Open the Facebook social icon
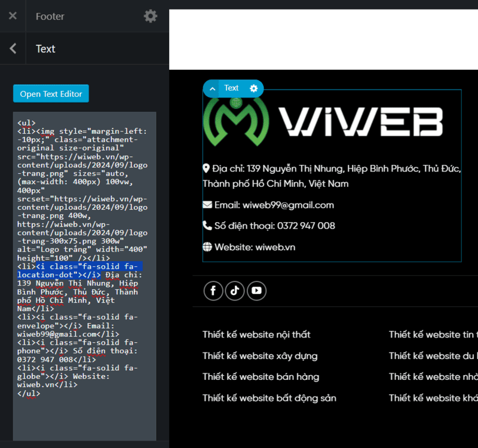 coord(213,291)
